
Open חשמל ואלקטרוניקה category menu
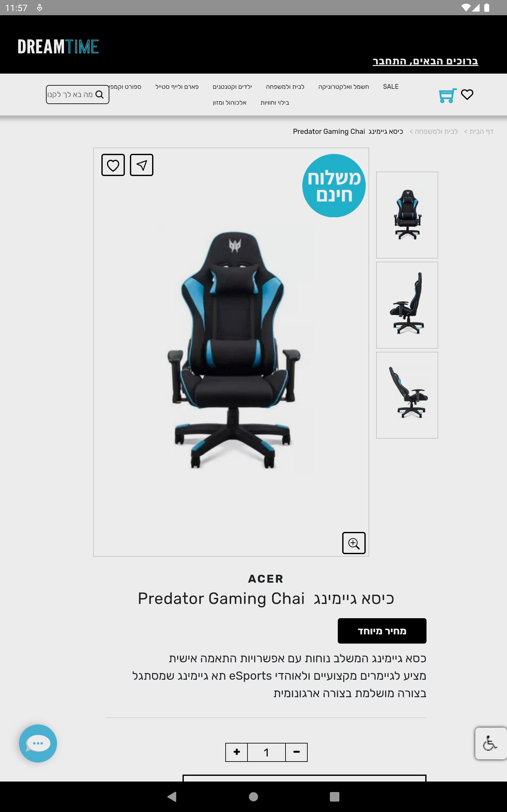[344, 87]
